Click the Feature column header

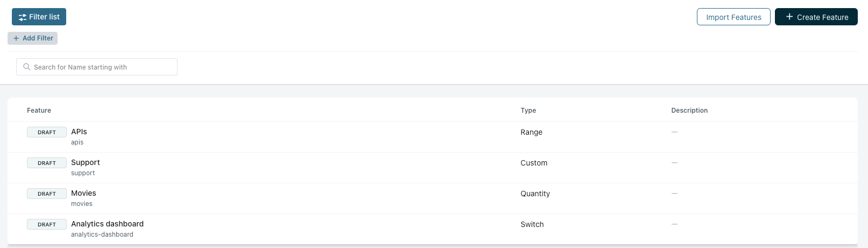coord(39,111)
